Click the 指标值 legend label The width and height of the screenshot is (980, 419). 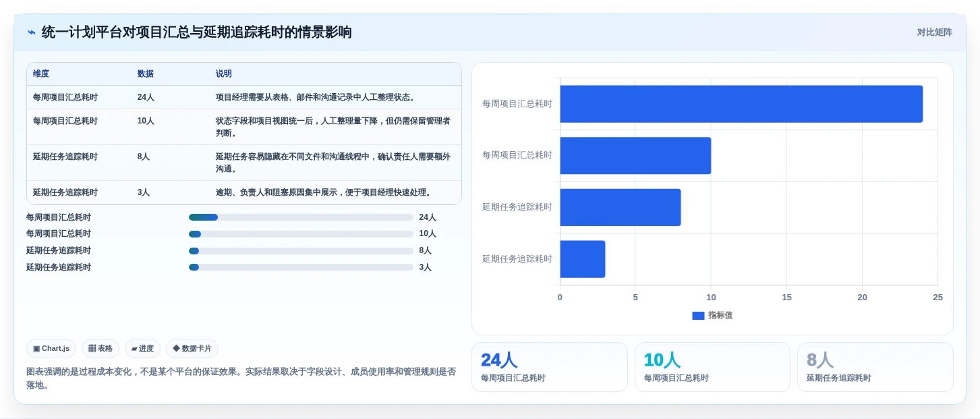coord(720,316)
